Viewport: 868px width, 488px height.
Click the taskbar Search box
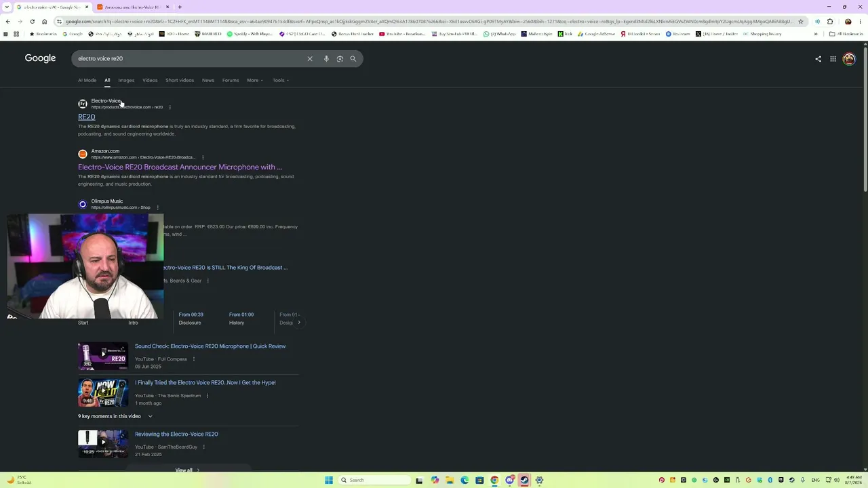pyautogui.click(x=374, y=480)
